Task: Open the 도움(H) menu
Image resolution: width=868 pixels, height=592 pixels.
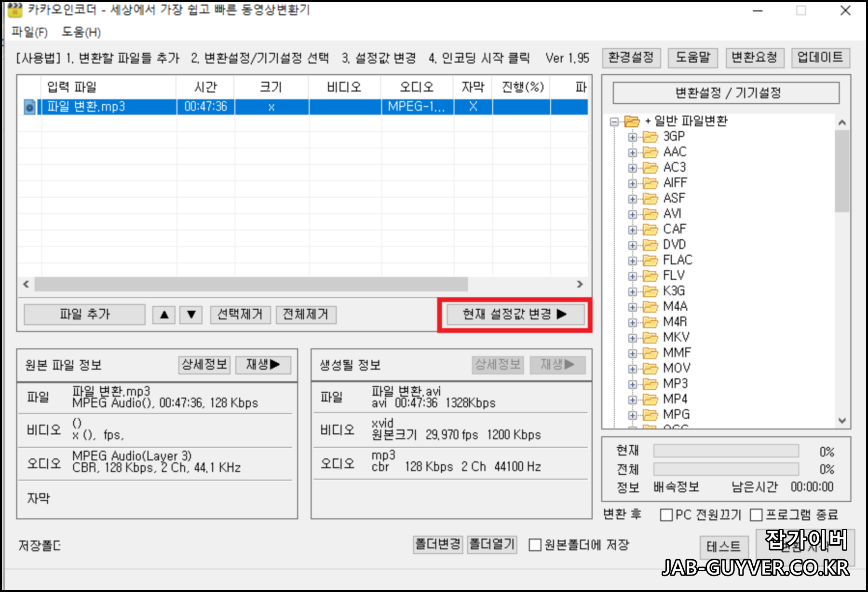Action: [81, 32]
